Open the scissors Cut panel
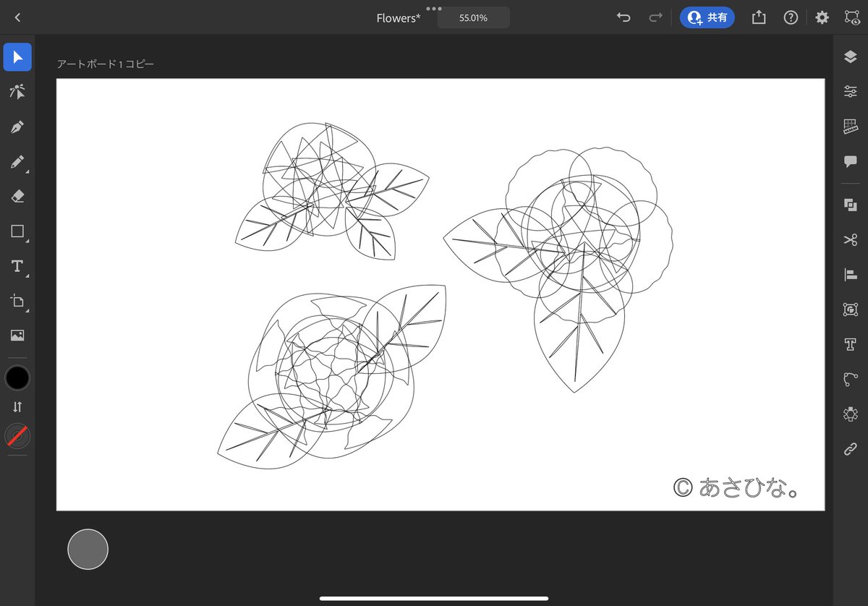The width and height of the screenshot is (868, 606). click(851, 239)
